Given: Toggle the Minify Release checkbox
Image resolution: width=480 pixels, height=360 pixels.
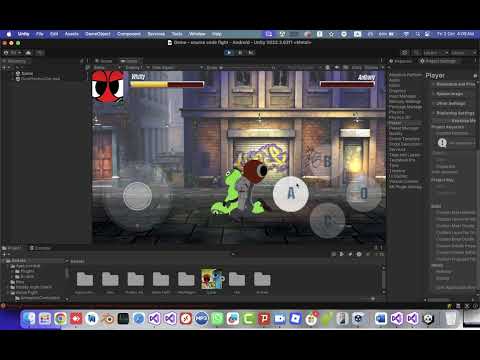Looking at the screenshot, I should (443, 272).
